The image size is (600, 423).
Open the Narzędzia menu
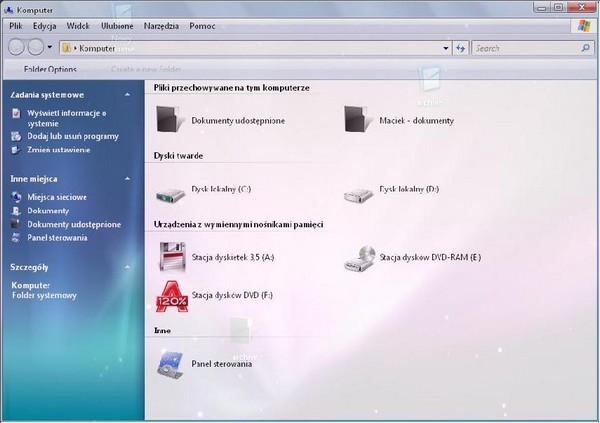161,24
